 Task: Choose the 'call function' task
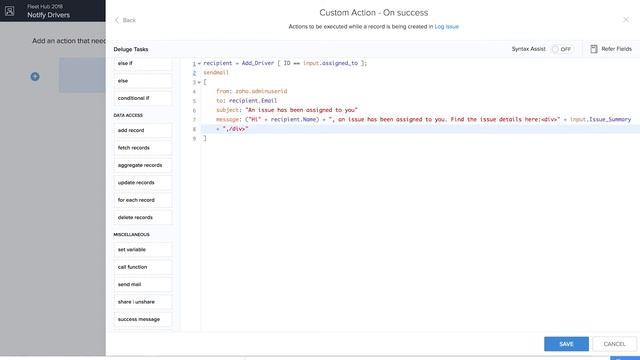click(142, 267)
